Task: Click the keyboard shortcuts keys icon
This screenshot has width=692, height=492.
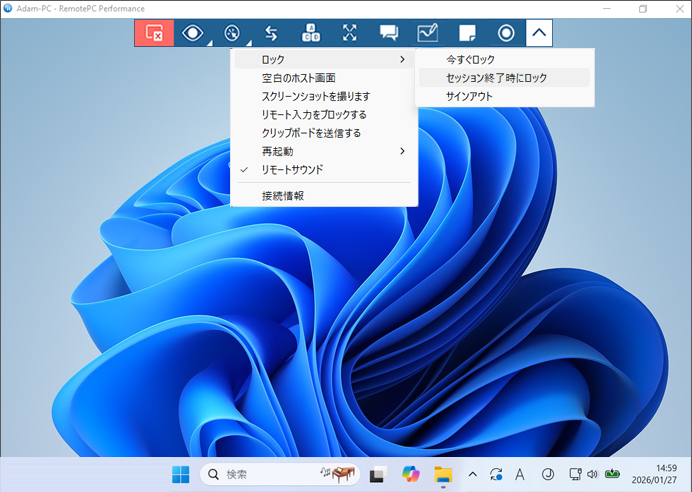Action: pos(311,33)
